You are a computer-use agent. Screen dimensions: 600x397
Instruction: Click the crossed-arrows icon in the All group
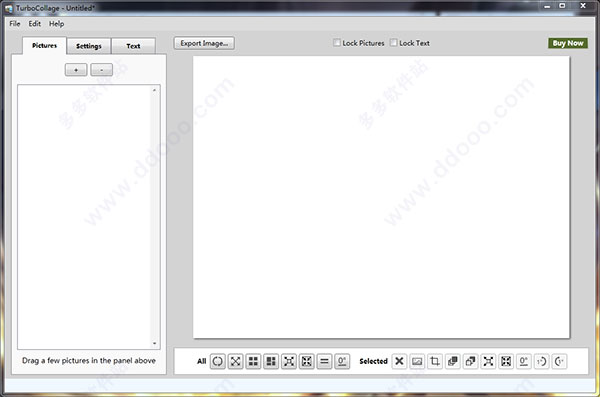pos(235,361)
